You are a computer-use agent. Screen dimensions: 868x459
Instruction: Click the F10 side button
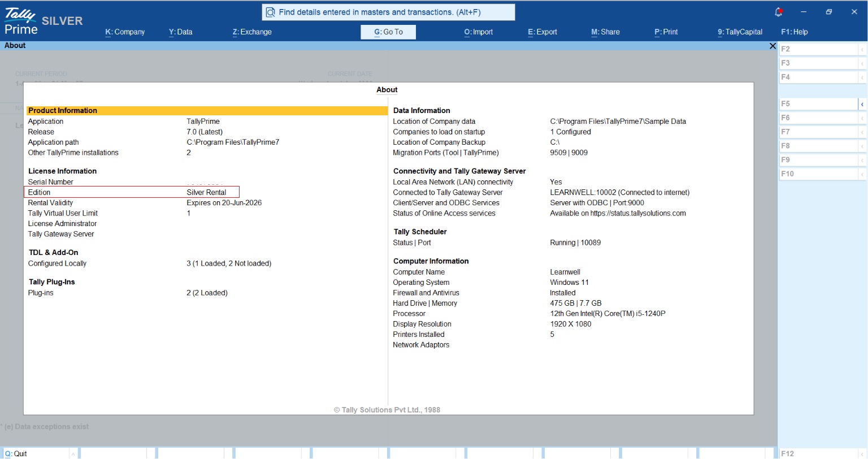pyautogui.click(x=818, y=174)
